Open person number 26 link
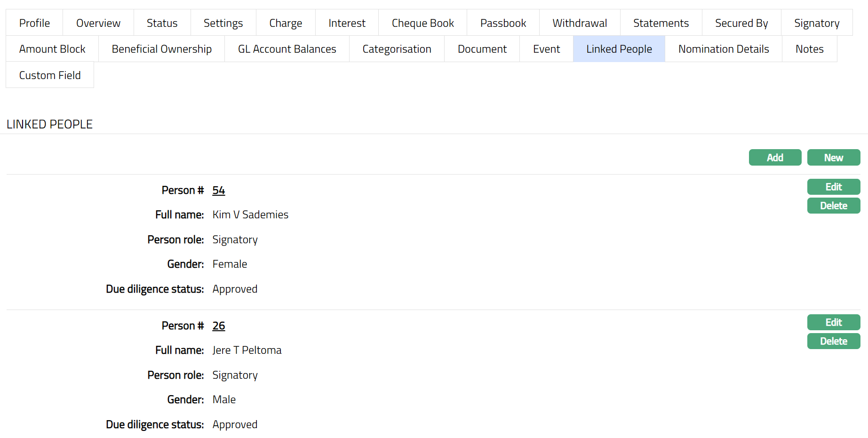868x438 pixels. pos(219,326)
